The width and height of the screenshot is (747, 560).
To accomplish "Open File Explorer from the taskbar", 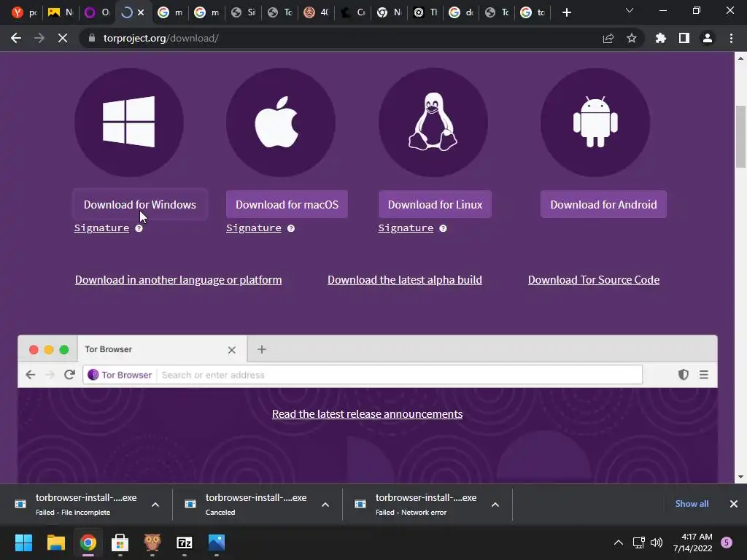I will click(55, 542).
